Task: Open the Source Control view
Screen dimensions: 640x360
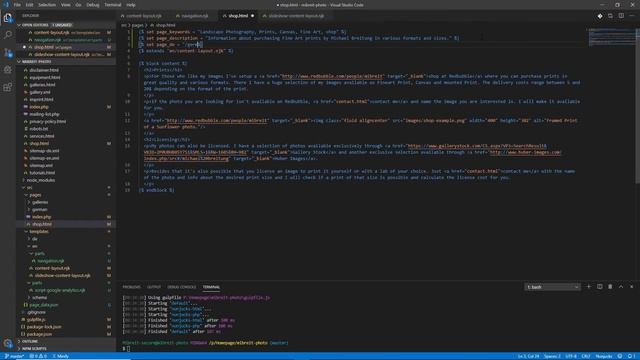Action: point(8,53)
